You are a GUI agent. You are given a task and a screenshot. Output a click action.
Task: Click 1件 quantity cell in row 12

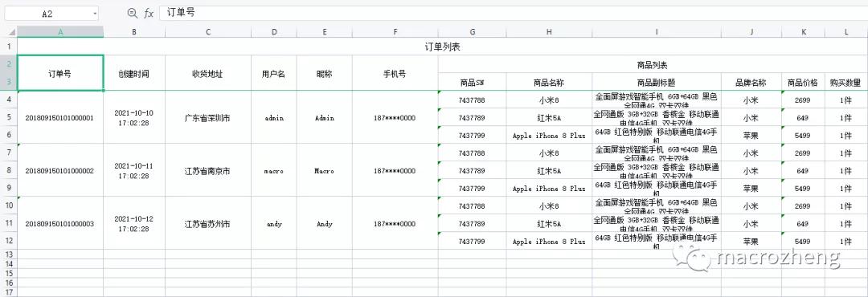[845, 241]
